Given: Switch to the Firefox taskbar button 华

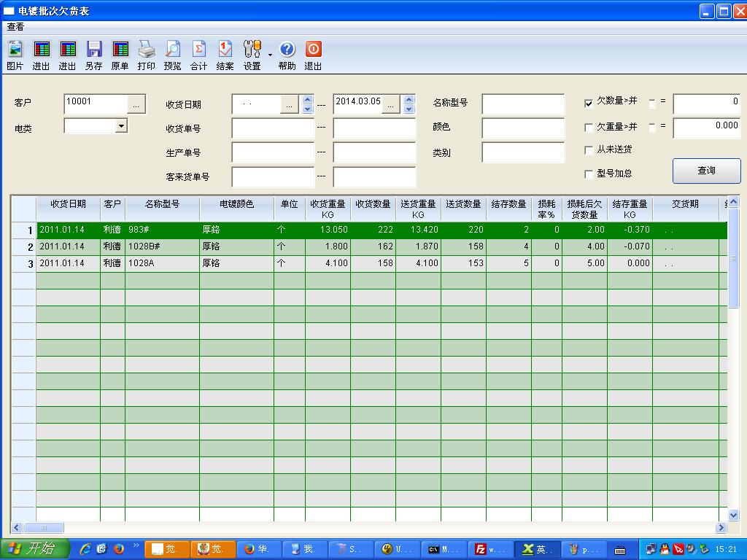Looking at the screenshot, I should click(x=259, y=549).
